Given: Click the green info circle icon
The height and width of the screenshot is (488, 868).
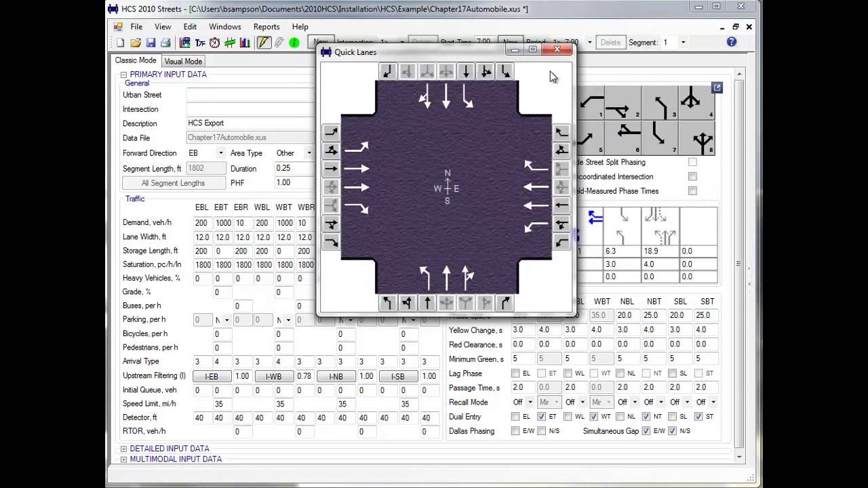Looking at the screenshot, I should [294, 43].
